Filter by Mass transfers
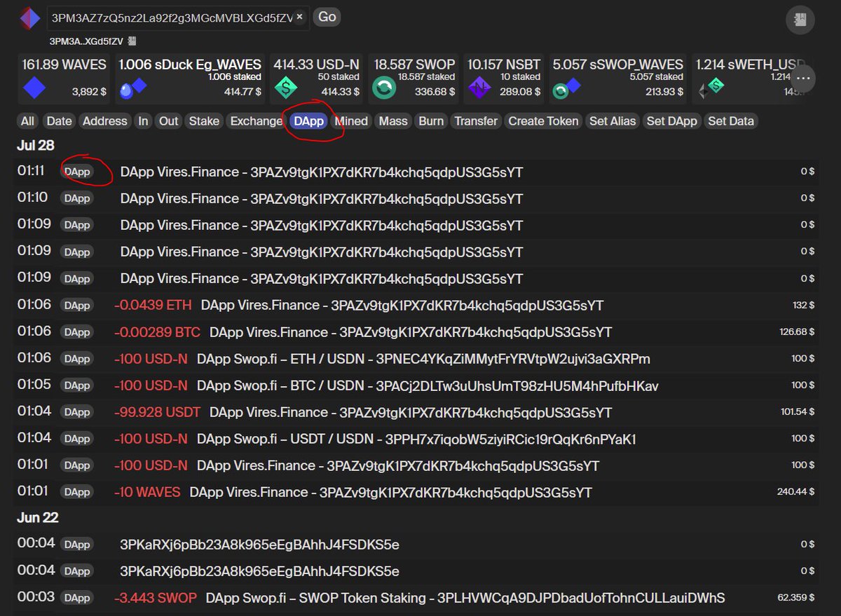The width and height of the screenshot is (841, 616). click(x=393, y=121)
